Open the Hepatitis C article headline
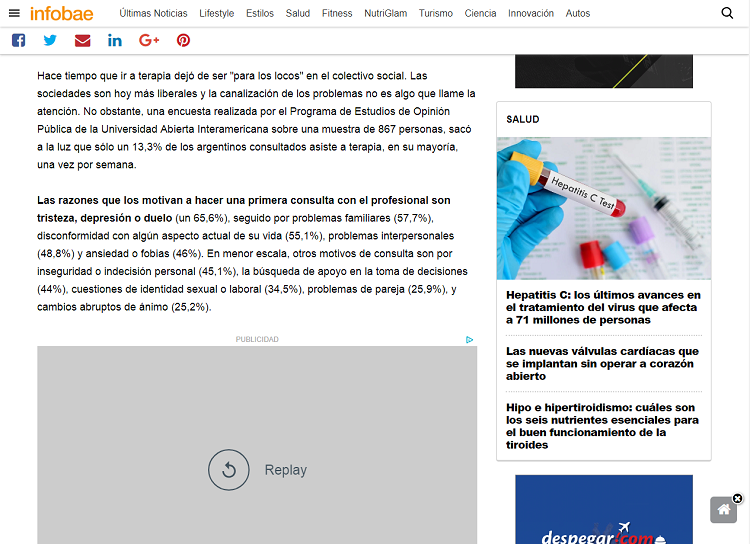Image resolution: width=750 pixels, height=544 pixels. (x=603, y=308)
